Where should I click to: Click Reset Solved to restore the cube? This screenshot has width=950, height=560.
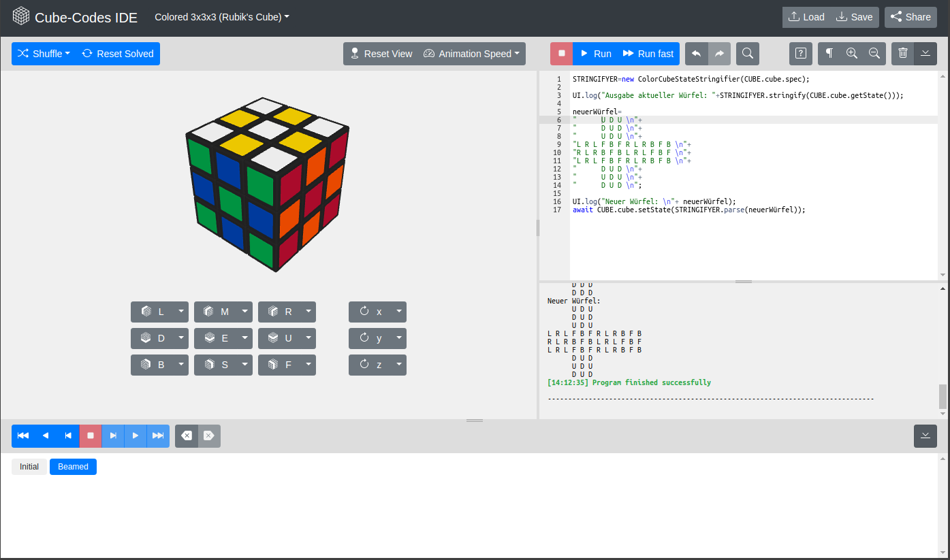[117, 53]
